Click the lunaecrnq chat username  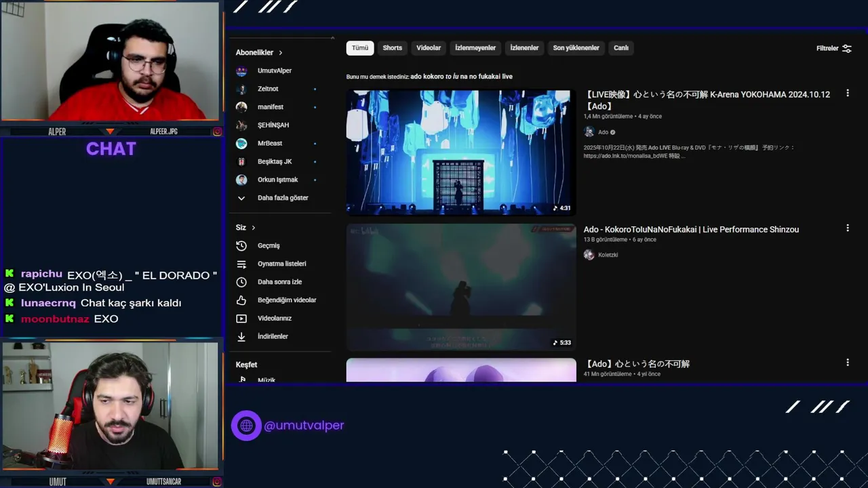tap(48, 303)
